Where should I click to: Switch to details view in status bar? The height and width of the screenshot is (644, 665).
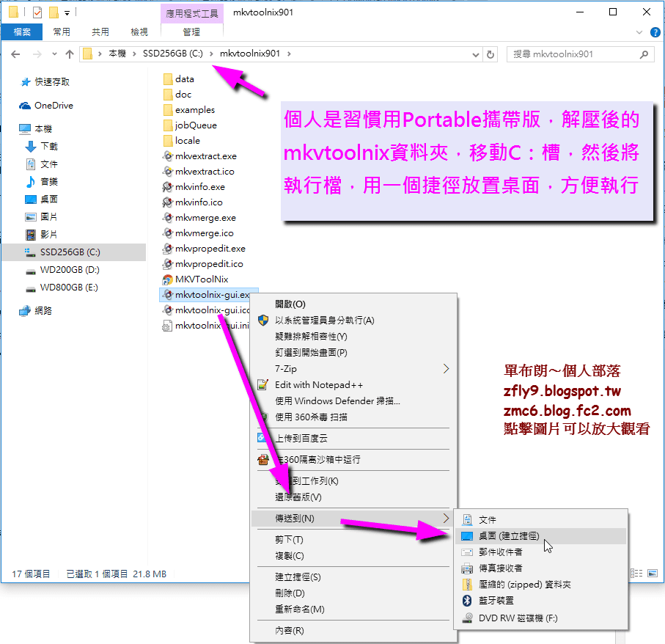(636, 574)
